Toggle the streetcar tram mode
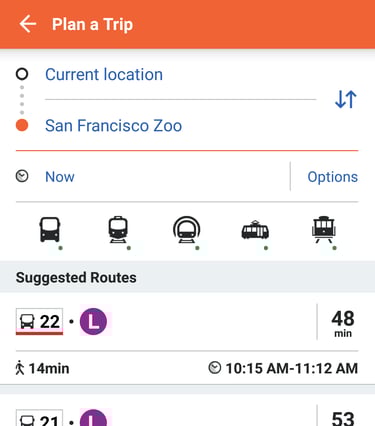This screenshot has width=375, height=426. [255, 230]
